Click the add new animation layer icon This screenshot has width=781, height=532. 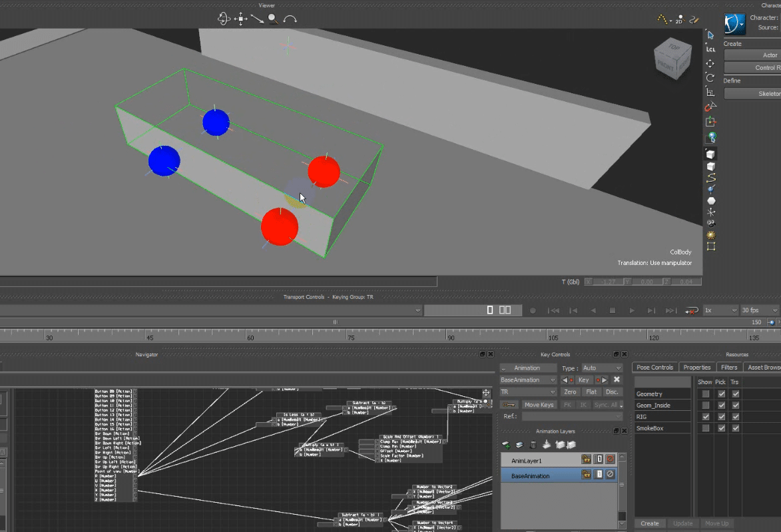coord(506,445)
